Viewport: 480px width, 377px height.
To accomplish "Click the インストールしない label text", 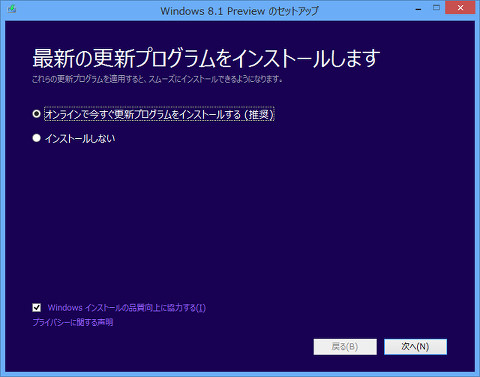I will pos(80,139).
